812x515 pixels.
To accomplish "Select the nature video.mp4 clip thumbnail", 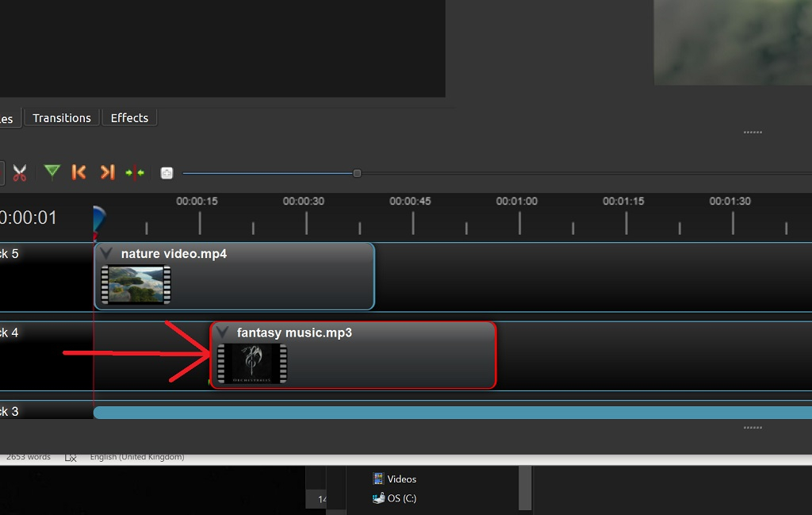I will point(136,284).
